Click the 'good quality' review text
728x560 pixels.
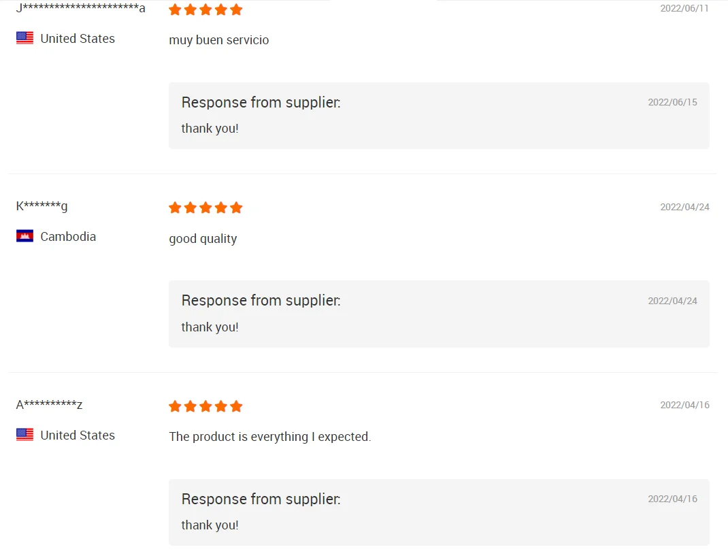click(x=203, y=239)
